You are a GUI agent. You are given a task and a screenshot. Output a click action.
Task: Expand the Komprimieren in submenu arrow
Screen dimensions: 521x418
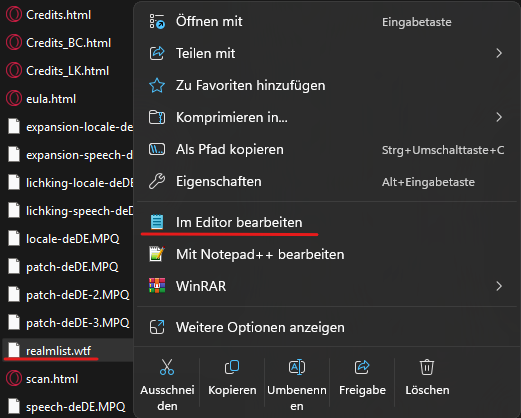(x=499, y=117)
